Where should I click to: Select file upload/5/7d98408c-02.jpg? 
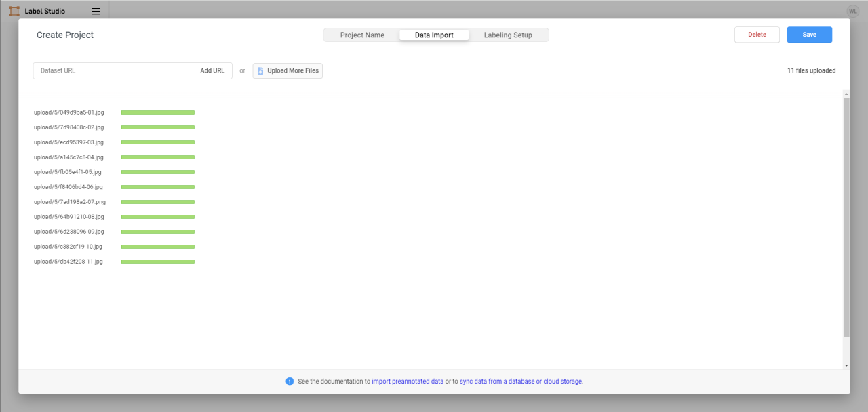pyautogui.click(x=69, y=127)
